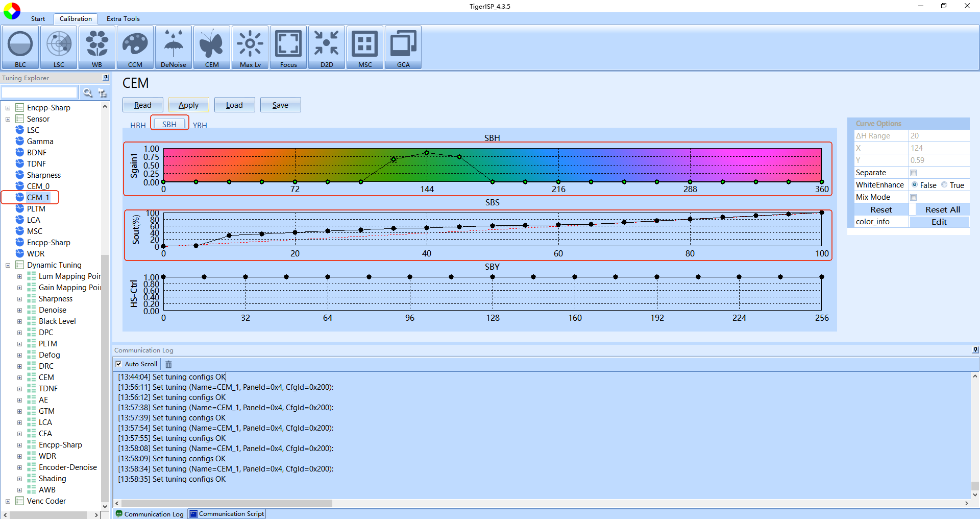
Task: Open the DeNoise umbrella tool
Action: [x=174, y=48]
